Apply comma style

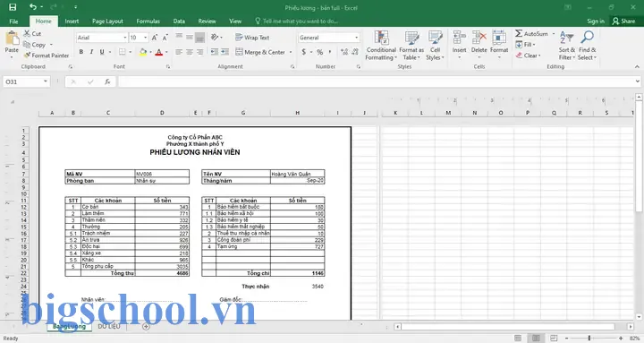pos(330,52)
